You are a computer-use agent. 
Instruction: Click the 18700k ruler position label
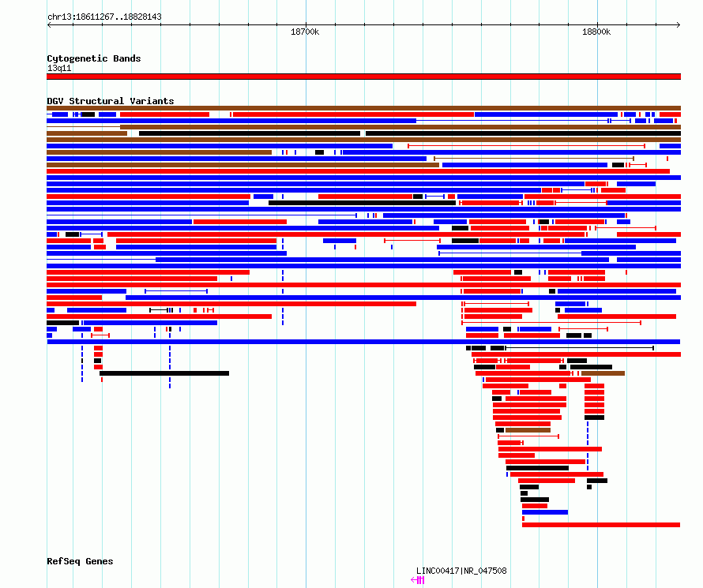coord(305,32)
